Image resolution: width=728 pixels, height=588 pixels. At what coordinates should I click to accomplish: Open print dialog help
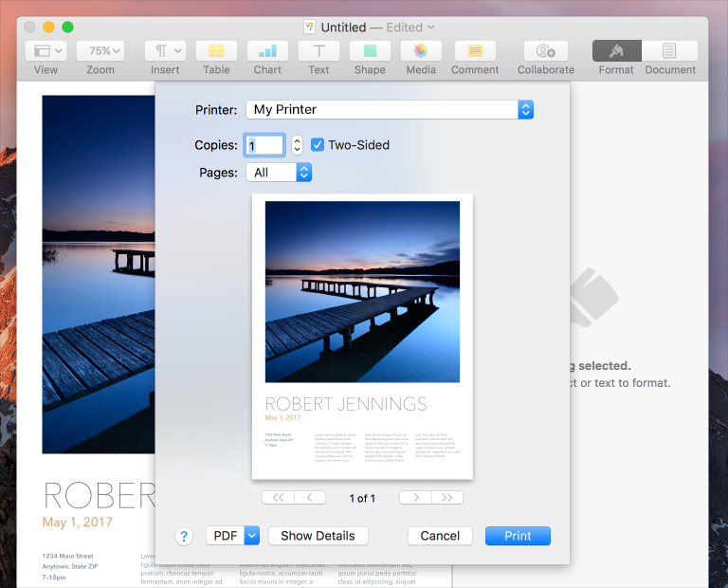pyautogui.click(x=184, y=537)
